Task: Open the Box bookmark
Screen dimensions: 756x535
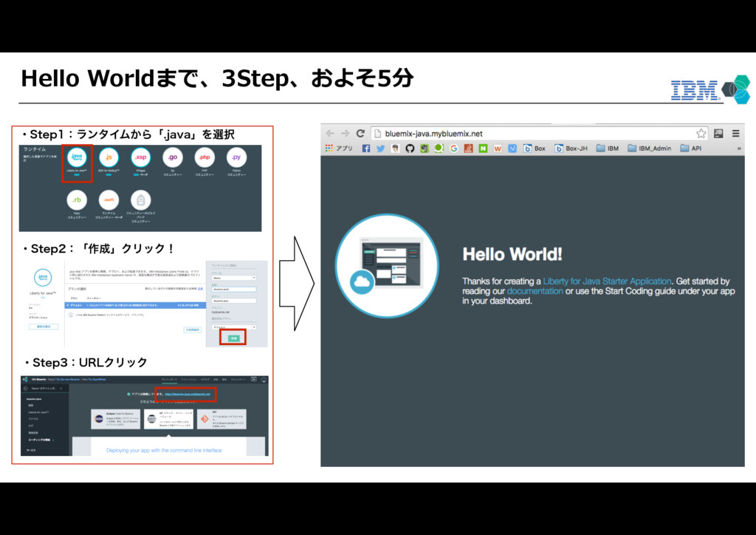Action: pyautogui.click(x=535, y=148)
